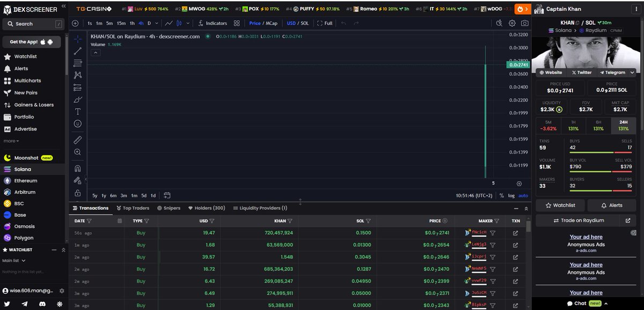The height and width of the screenshot is (310, 644).
Task: Open the chart settings gear
Action: [512, 24]
